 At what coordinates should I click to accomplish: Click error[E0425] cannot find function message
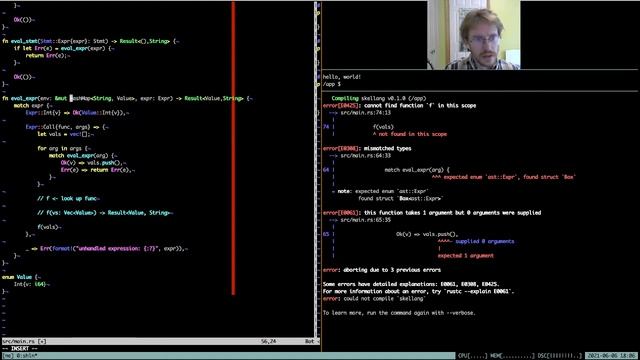tap(399, 106)
